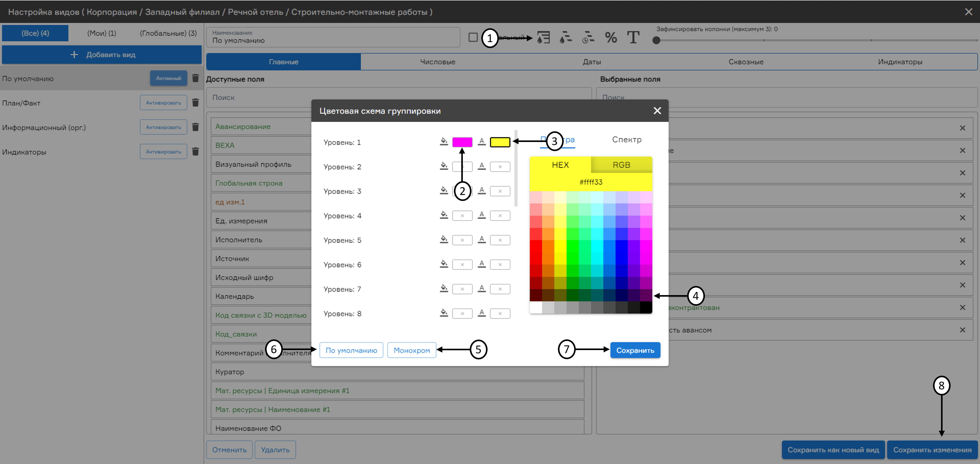This screenshot has width=980, height=464.
Task: Delete the План/Факт view
Action: (196, 103)
